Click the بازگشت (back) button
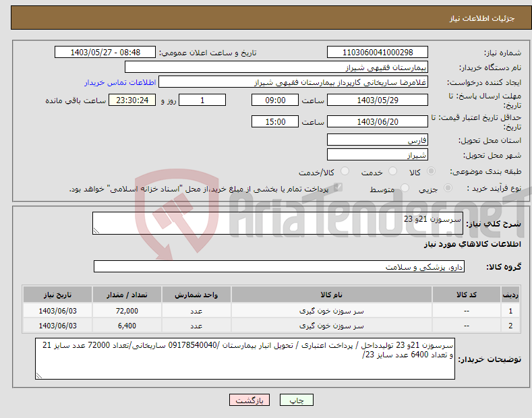The width and height of the screenshot is (532, 418). [249, 400]
